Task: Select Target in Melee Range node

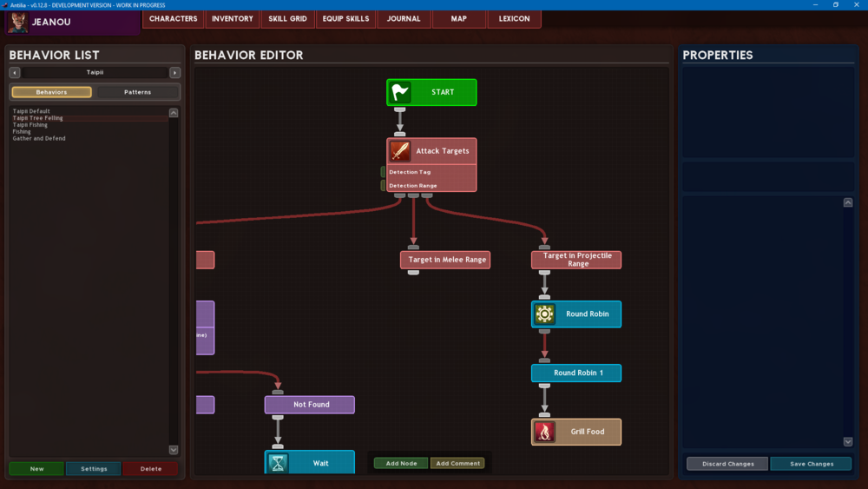Action: pyautogui.click(x=445, y=260)
